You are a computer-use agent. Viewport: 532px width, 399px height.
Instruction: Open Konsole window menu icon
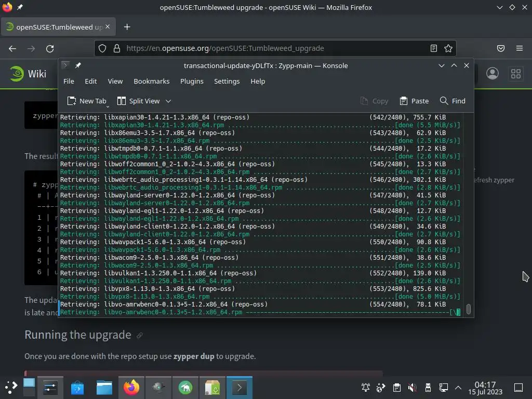pos(65,65)
